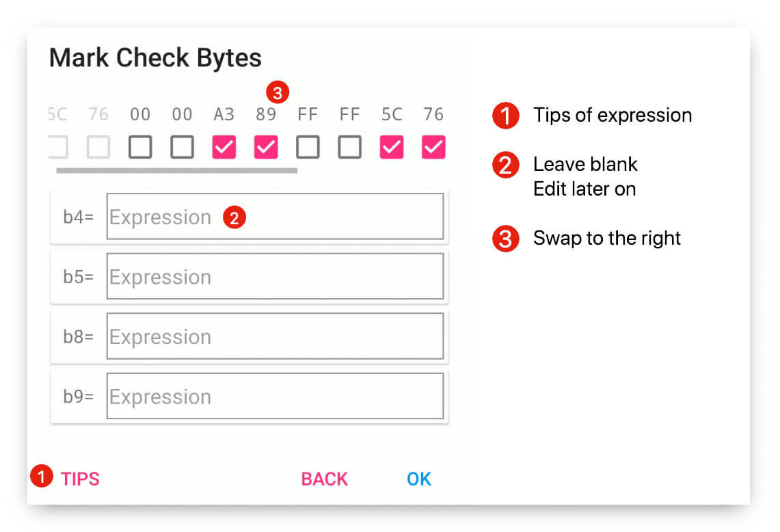Uncheck the pink checked 5C checkbox
780x532 pixels.
pos(392,147)
